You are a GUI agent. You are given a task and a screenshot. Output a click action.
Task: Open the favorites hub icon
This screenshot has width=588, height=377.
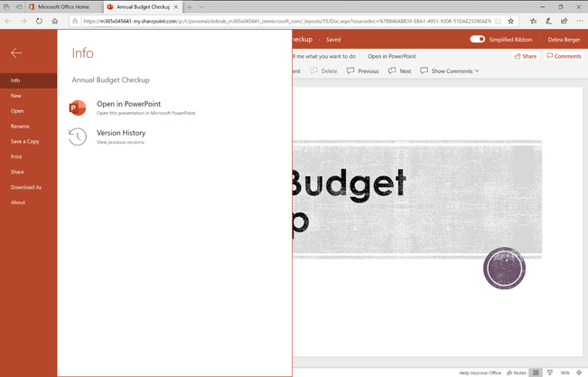[533, 21]
